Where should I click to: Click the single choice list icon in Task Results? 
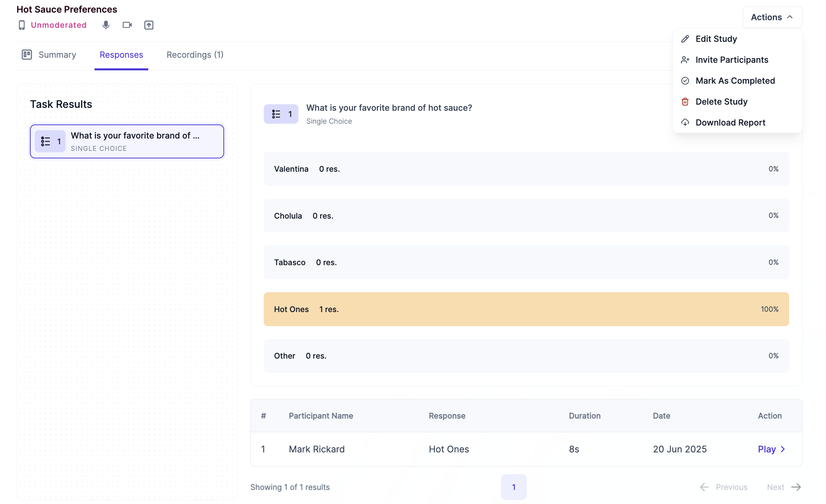pyautogui.click(x=46, y=141)
